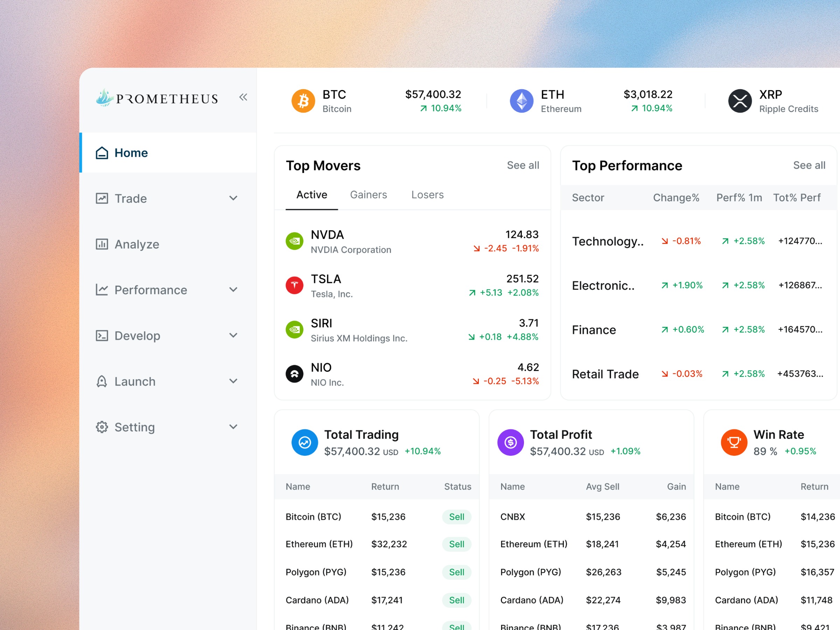Collapse the sidebar with the double-chevron
Image resolution: width=840 pixels, height=630 pixels.
243,97
